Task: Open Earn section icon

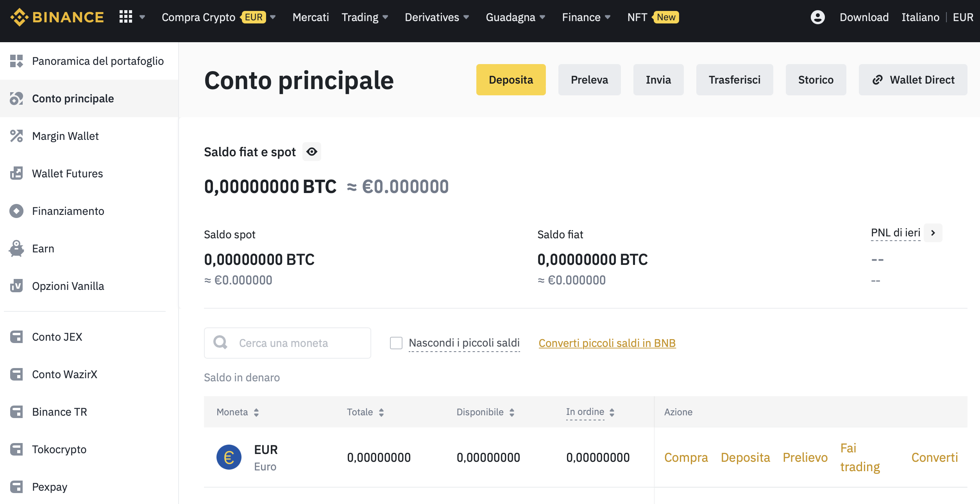Action: pyautogui.click(x=16, y=248)
